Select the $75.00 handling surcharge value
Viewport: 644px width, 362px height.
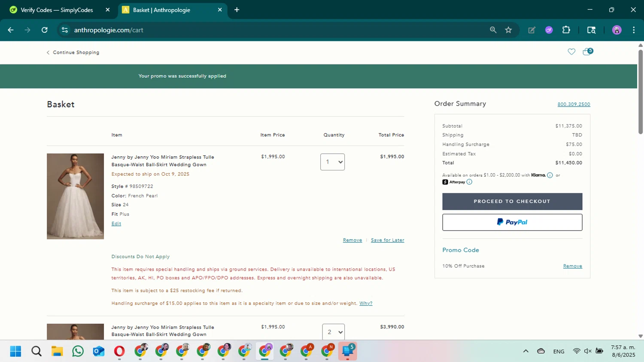point(574,144)
